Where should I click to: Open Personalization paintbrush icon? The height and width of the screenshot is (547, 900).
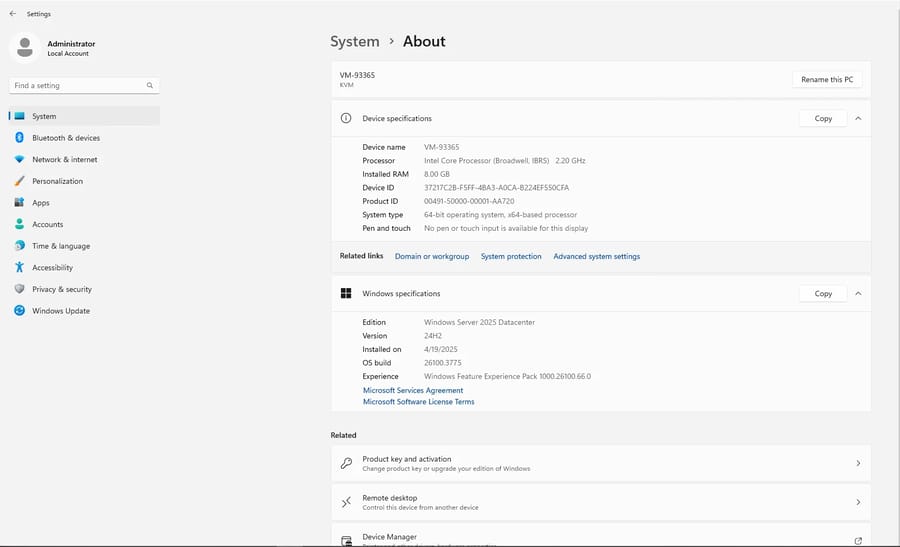pyautogui.click(x=19, y=181)
